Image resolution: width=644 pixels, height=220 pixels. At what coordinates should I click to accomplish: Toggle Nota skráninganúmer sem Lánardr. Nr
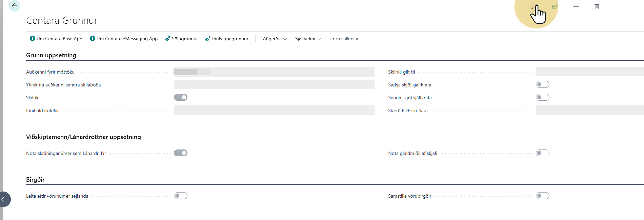pos(181,153)
